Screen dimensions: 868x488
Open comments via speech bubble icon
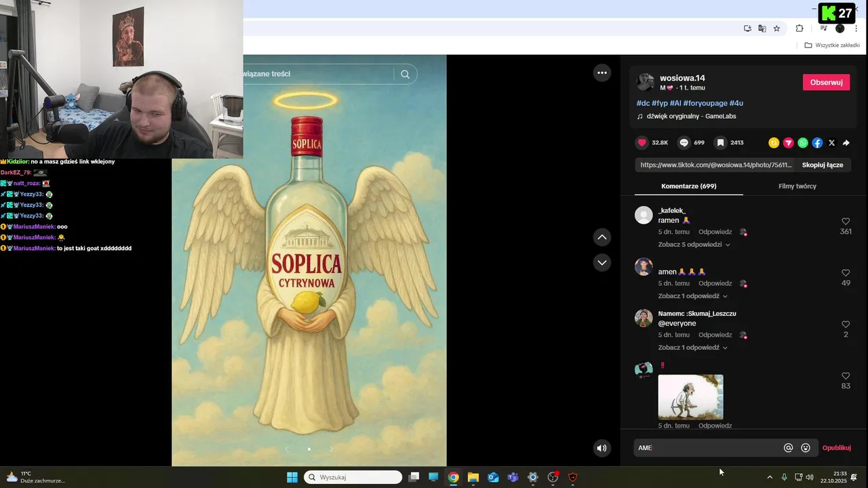(684, 143)
